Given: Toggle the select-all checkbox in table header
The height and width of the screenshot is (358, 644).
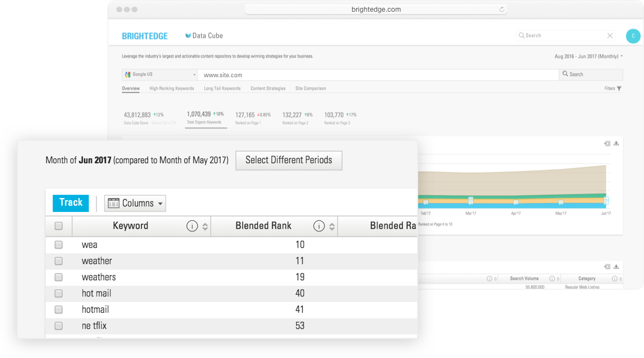Looking at the screenshot, I should [x=59, y=226].
